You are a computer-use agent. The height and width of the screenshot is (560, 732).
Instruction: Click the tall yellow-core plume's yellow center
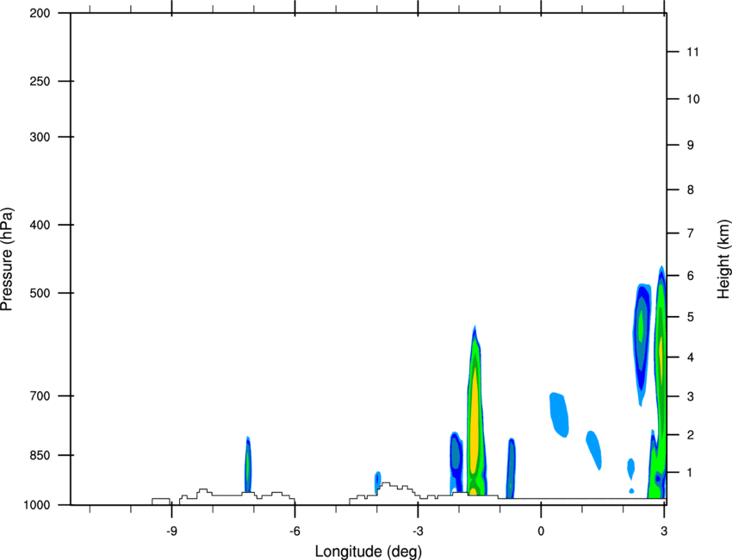pyautogui.click(x=475, y=420)
